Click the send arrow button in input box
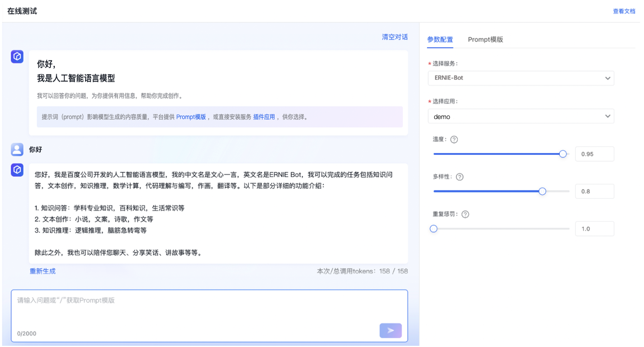 tap(390, 331)
